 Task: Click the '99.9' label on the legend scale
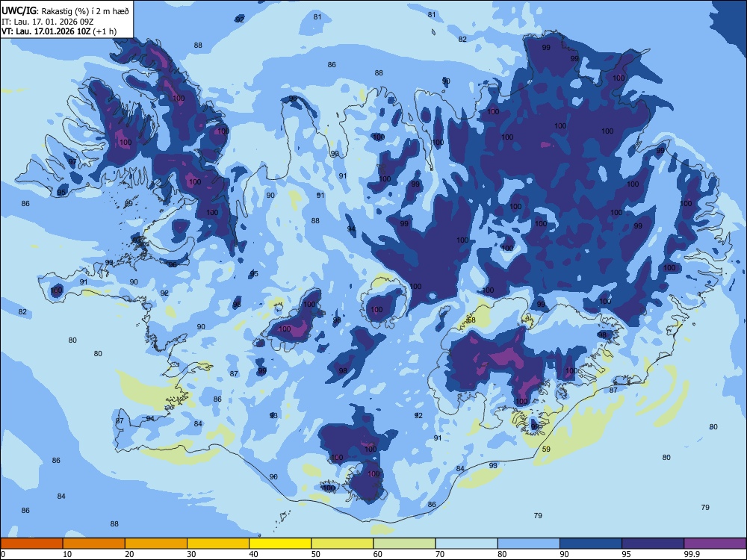(x=691, y=554)
